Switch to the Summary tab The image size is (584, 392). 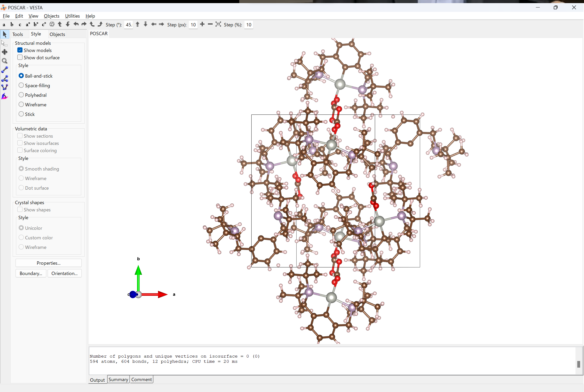click(118, 380)
